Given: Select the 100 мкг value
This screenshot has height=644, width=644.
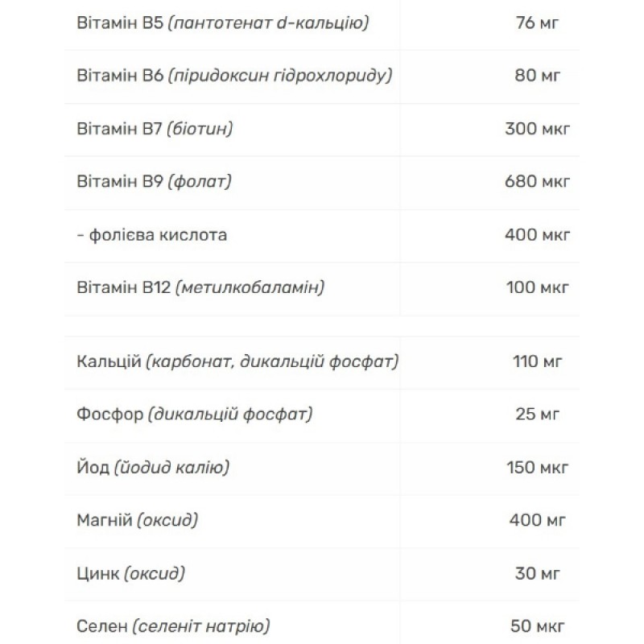Looking at the screenshot, I should [537, 288].
